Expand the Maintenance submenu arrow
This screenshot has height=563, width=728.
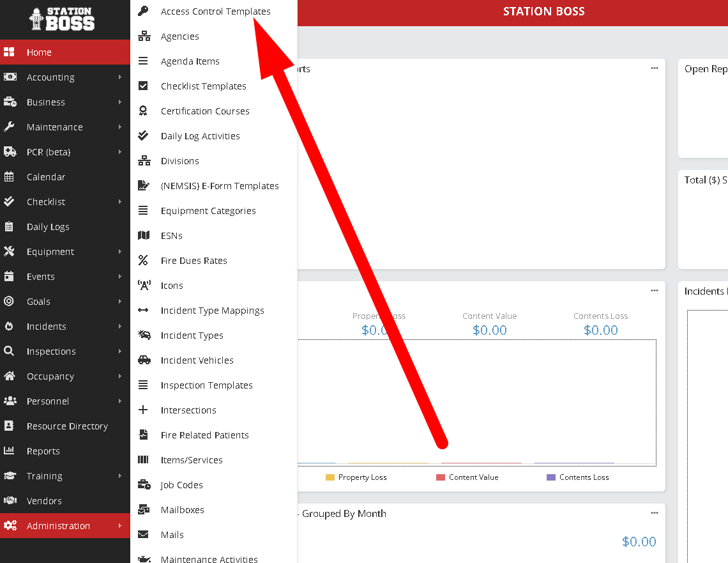120,127
